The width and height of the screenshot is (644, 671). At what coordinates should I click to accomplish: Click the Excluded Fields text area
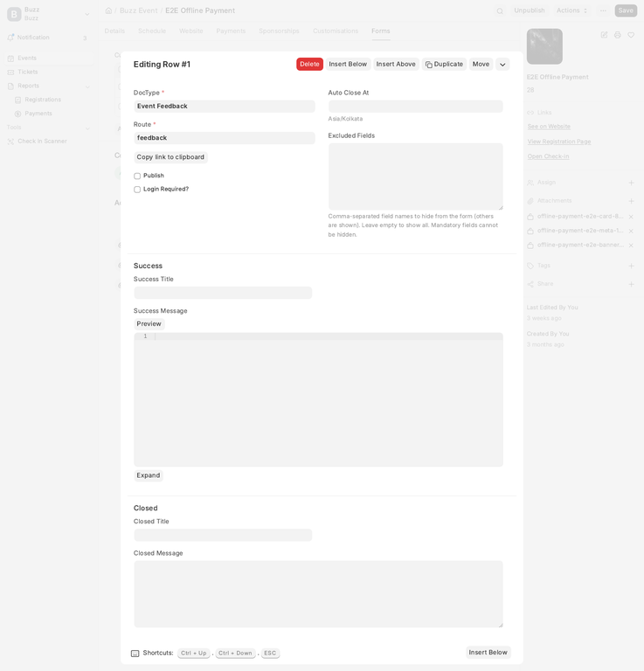coord(415,176)
